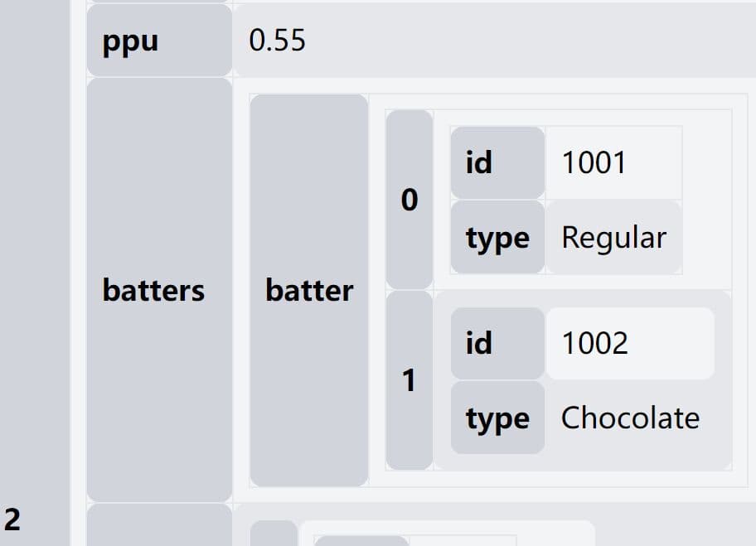Click the cut-off key cell below batters
Screen dimensions: 756x546
tap(158, 527)
